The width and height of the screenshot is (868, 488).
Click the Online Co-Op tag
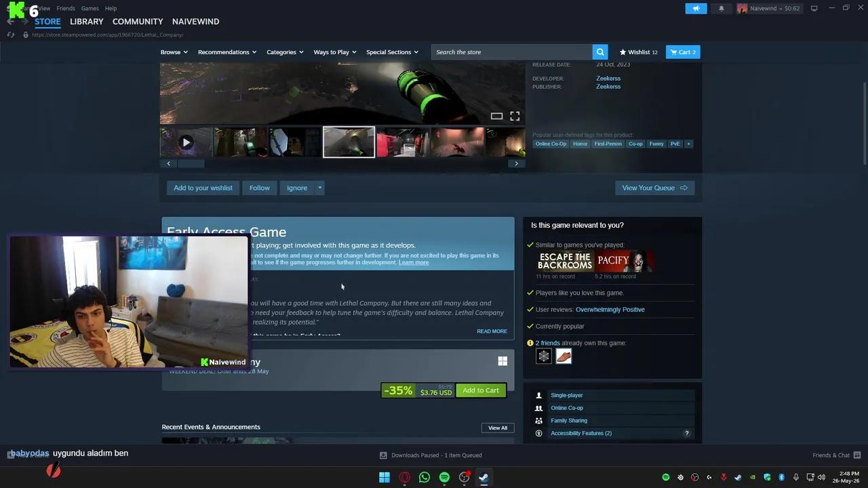[x=551, y=144]
